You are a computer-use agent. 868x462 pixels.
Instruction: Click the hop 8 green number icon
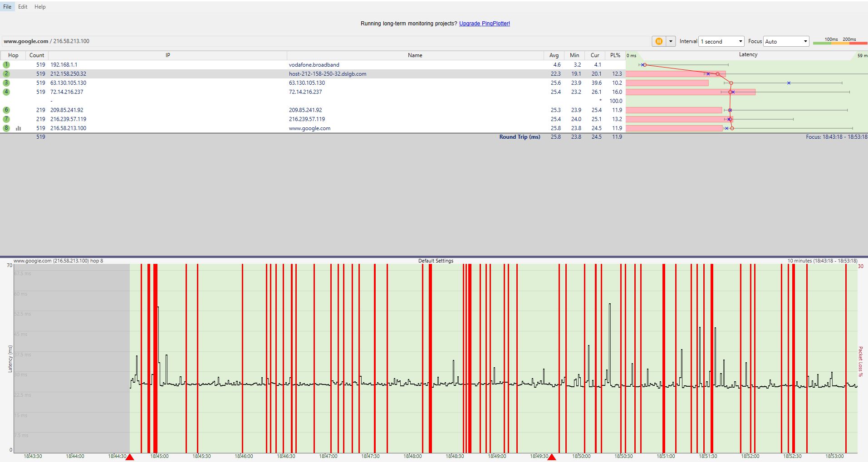6,128
